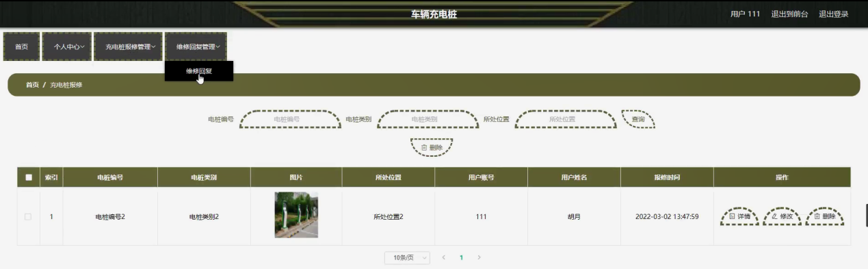
Task: Click the 报修时间 column header
Action: click(667, 177)
